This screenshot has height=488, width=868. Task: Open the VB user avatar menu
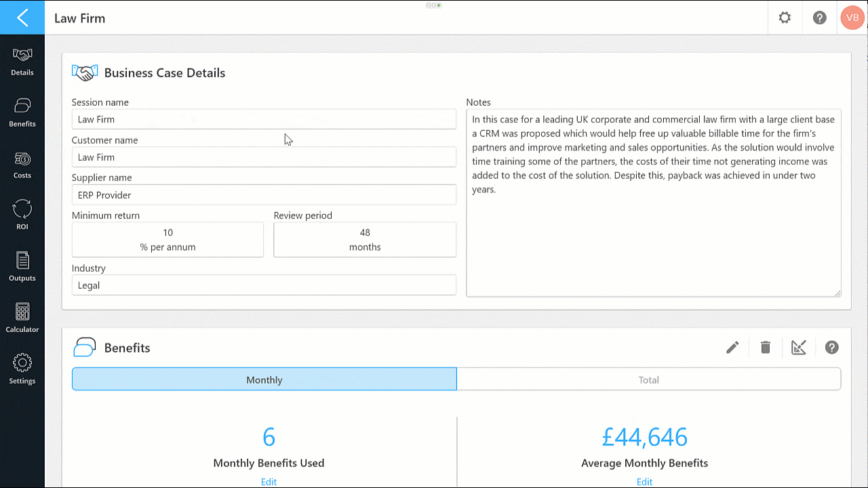pos(852,18)
